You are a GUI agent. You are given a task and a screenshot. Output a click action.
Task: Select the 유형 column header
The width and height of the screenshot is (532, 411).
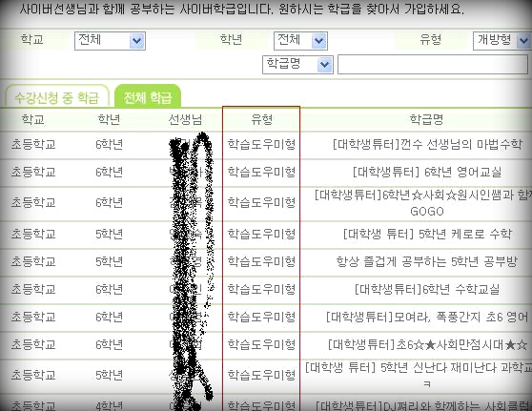tap(261, 119)
